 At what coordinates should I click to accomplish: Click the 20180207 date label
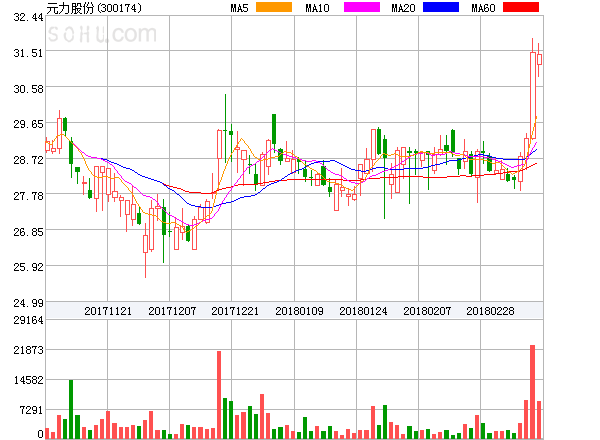coord(427,311)
